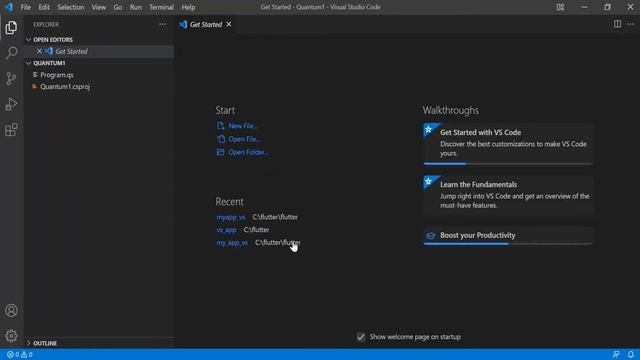Click the Open Folder... link
Image resolution: width=640 pixels, height=360 pixels.
[248, 152]
